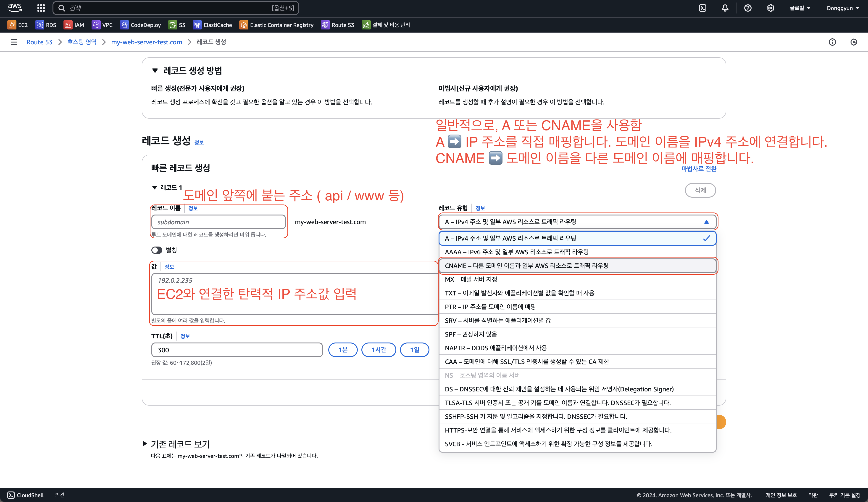Expand the 기존 레코드 보기 section
The height and width of the screenshot is (502, 868).
click(x=145, y=444)
